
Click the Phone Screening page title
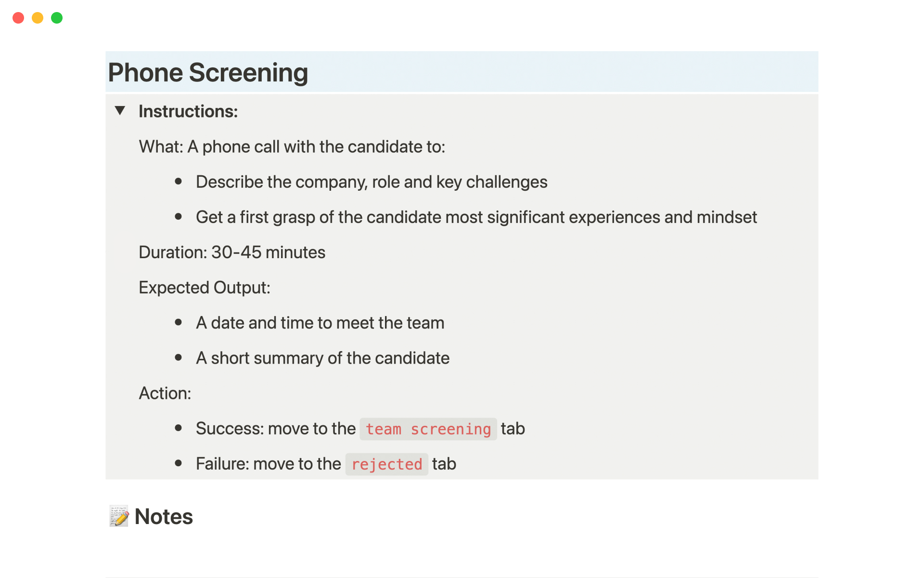pyautogui.click(x=208, y=73)
